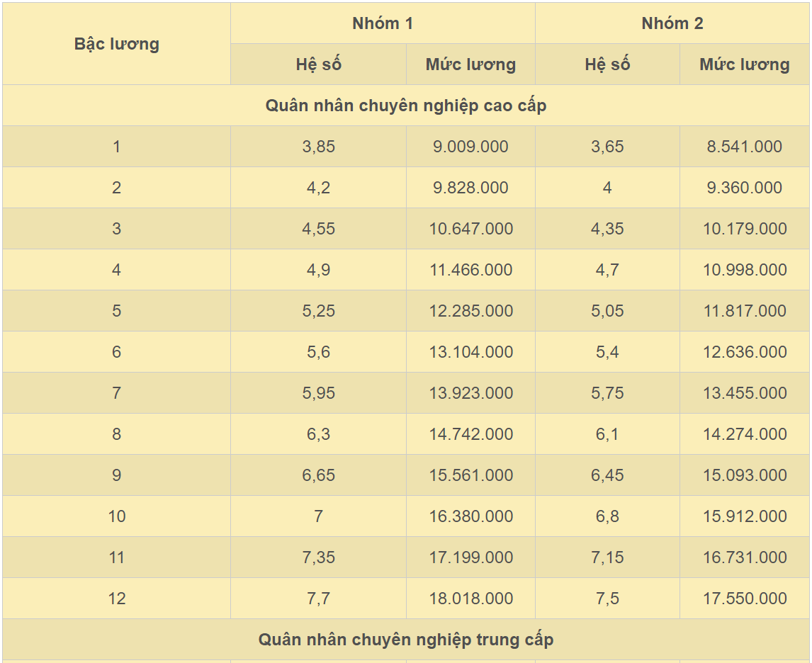Click 'Mức lương' header under Nhóm 2
Image resolution: width=812 pixels, height=663 pixels.
point(744,64)
